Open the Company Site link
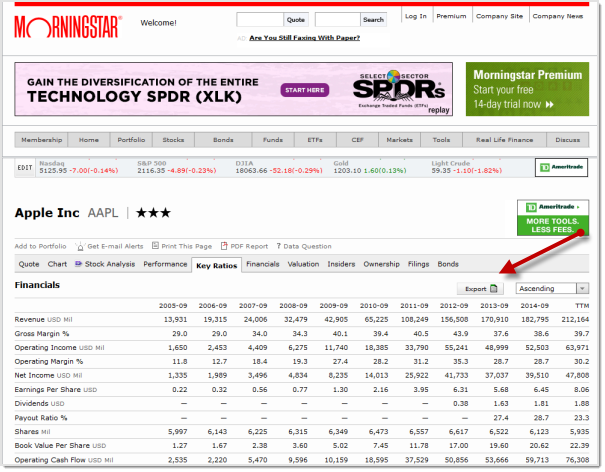This screenshot has width=605, height=472. tap(499, 16)
